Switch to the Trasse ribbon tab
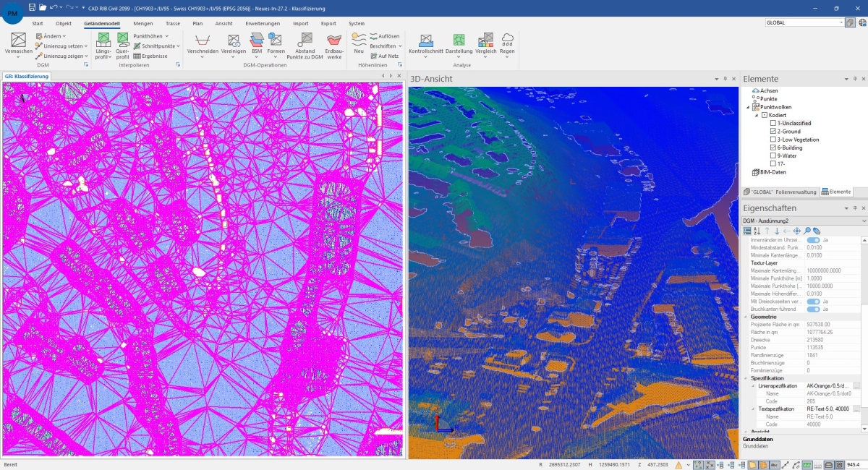The height and width of the screenshot is (470, 868). [x=173, y=23]
